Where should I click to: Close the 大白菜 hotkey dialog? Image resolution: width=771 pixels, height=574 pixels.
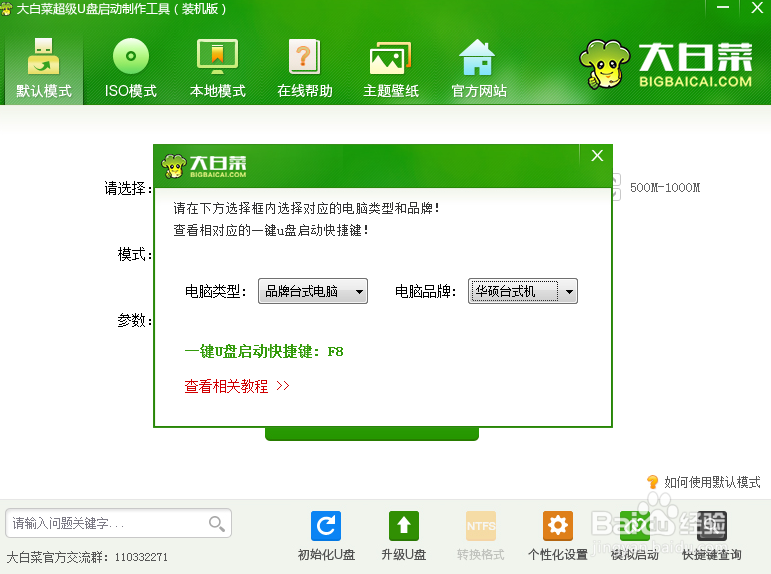pos(597,156)
